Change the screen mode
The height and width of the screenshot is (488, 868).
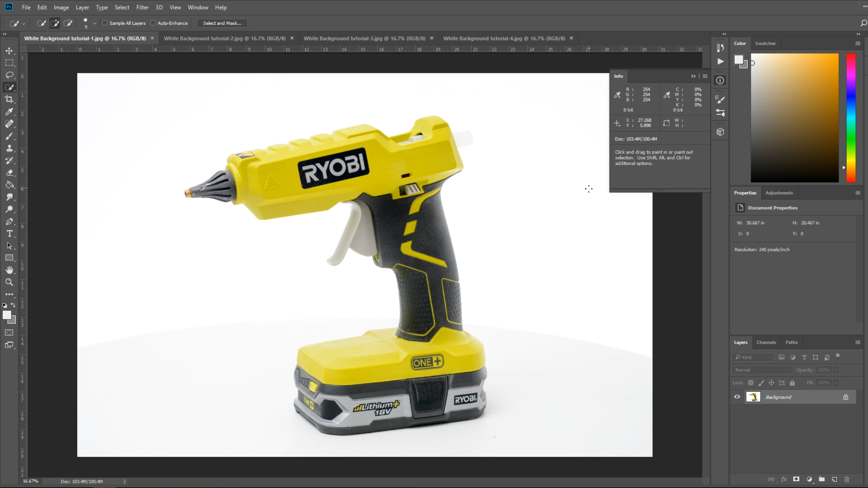pos(9,345)
